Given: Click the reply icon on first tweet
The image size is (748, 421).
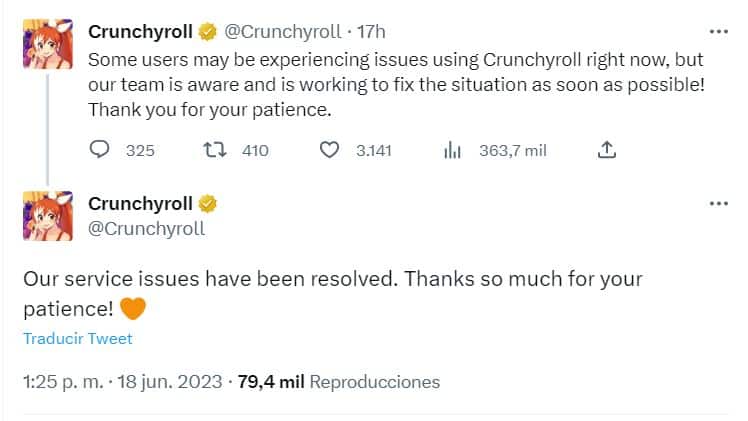Looking at the screenshot, I should coord(99,151).
